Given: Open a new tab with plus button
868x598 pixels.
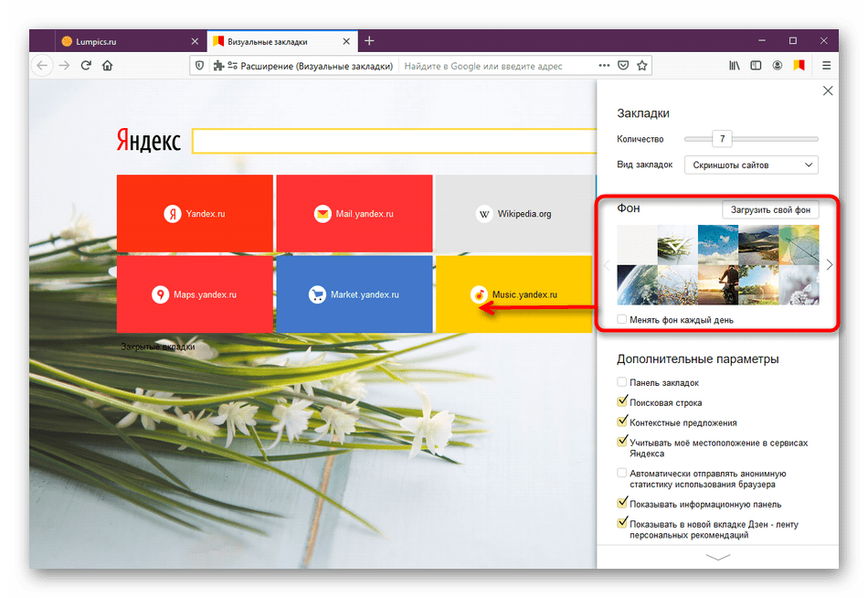Looking at the screenshot, I should point(369,40).
